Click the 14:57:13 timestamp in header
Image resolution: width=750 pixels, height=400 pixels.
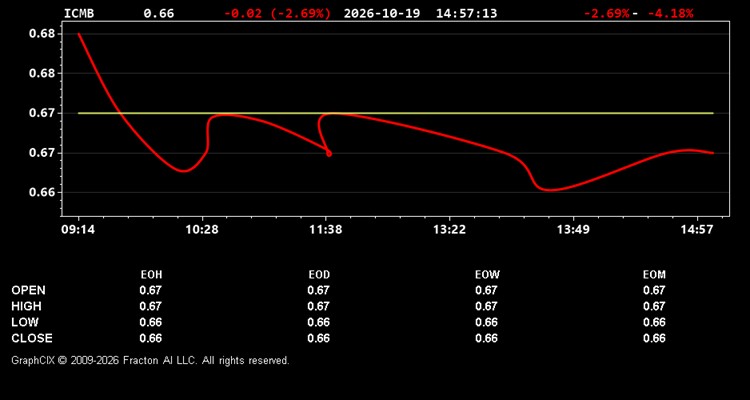(466, 13)
